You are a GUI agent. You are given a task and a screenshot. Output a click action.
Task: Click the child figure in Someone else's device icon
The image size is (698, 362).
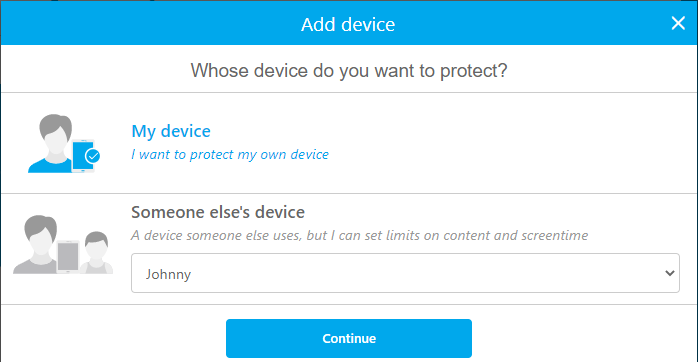[97, 252]
